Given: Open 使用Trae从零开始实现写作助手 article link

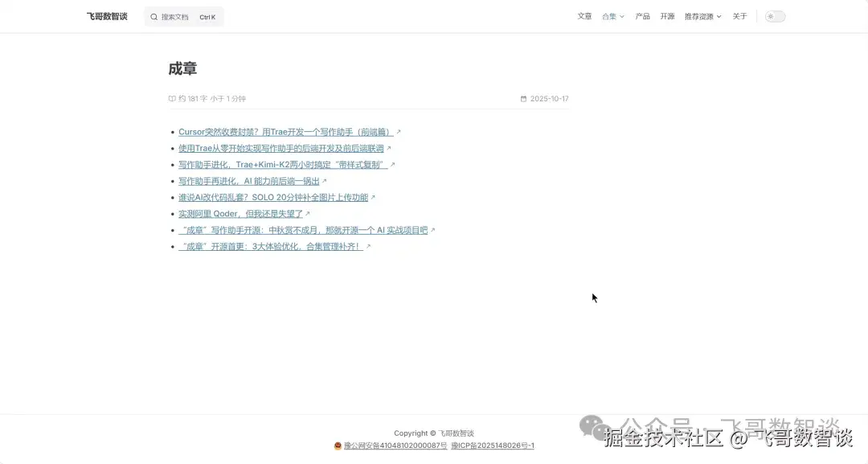Looking at the screenshot, I should pos(280,149).
